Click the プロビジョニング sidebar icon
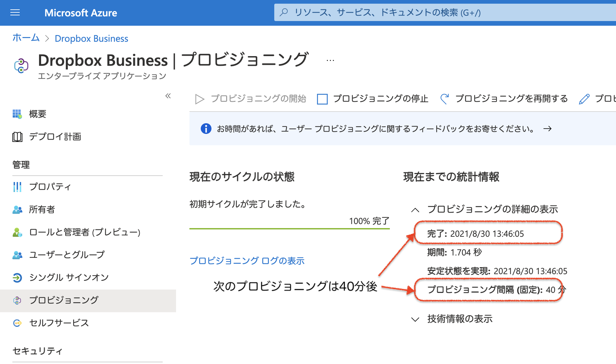 click(x=17, y=300)
